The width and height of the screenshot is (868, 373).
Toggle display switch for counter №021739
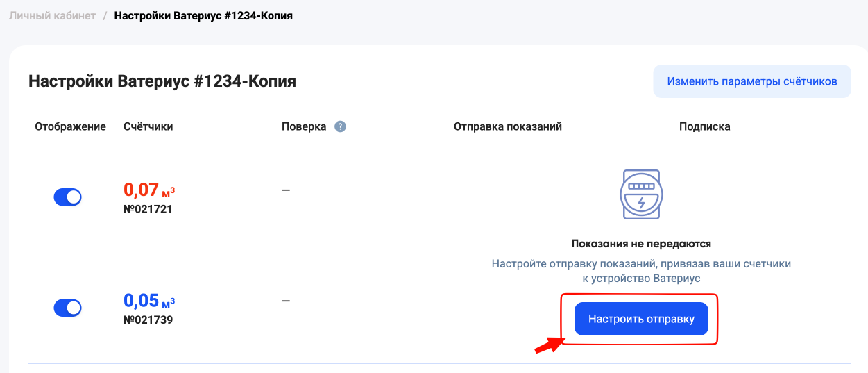pos(67,308)
